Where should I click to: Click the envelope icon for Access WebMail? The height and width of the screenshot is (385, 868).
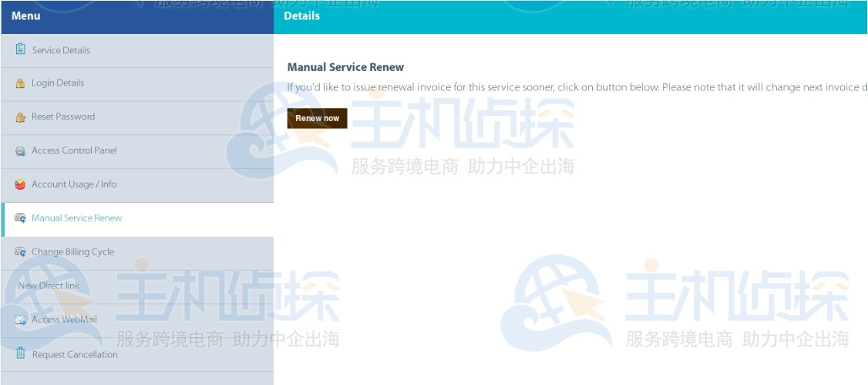21,320
